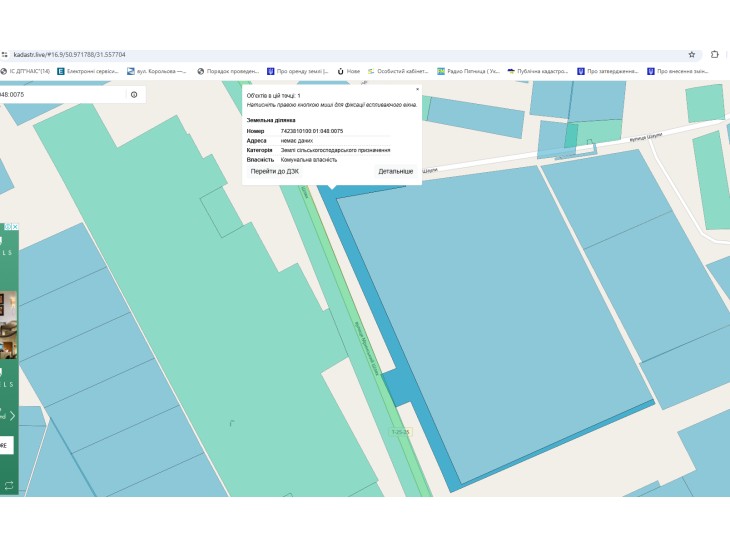
Task: Open the Радио Пятница bookmark
Action: tap(468, 71)
